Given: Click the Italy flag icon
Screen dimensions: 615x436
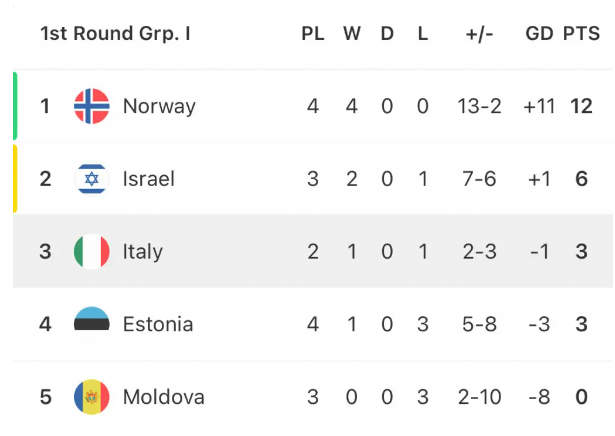Looking at the screenshot, I should tap(92, 251).
